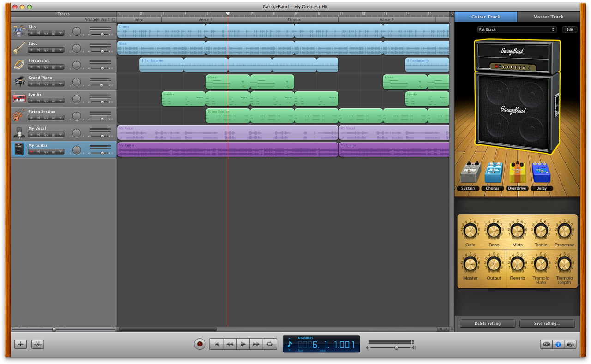The width and height of the screenshot is (591, 364).
Task: Expand automation for My Vocal track
Action: coord(60,135)
